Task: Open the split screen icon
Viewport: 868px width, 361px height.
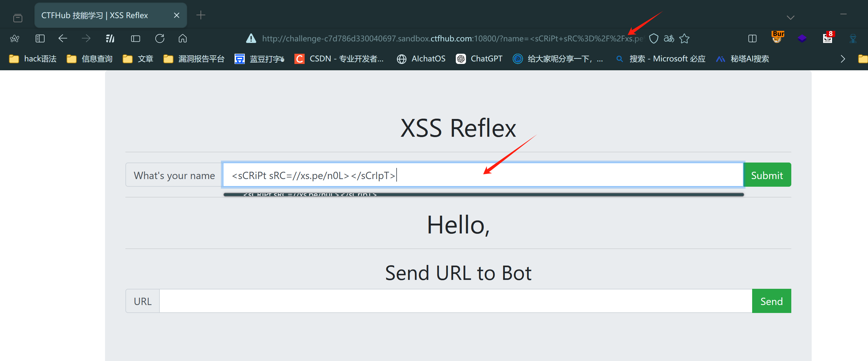Action: point(752,39)
